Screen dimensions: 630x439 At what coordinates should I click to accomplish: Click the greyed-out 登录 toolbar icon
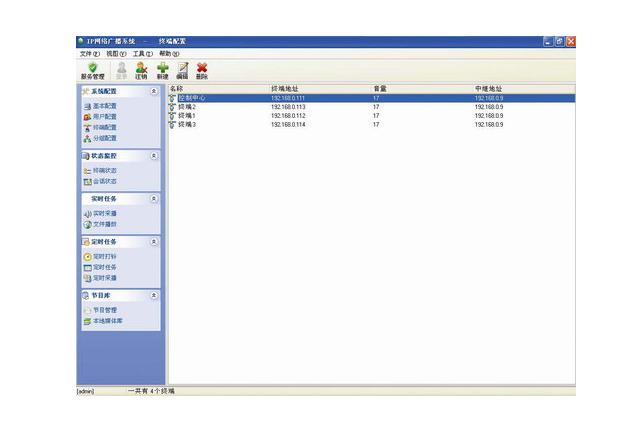[121, 71]
